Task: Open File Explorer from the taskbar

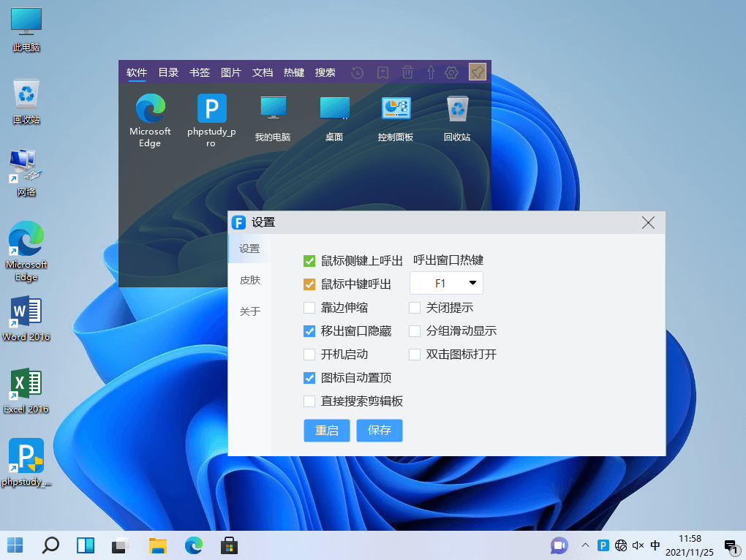Action: click(157, 545)
